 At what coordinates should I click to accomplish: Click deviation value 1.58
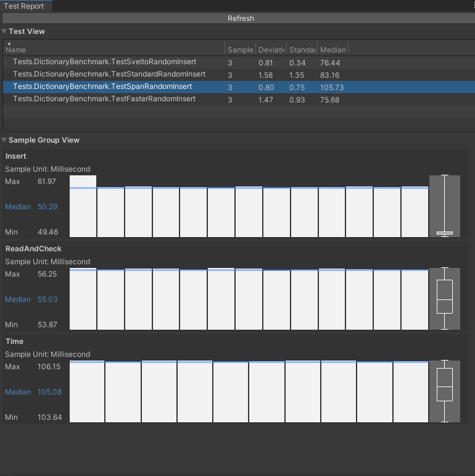coord(265,75)
